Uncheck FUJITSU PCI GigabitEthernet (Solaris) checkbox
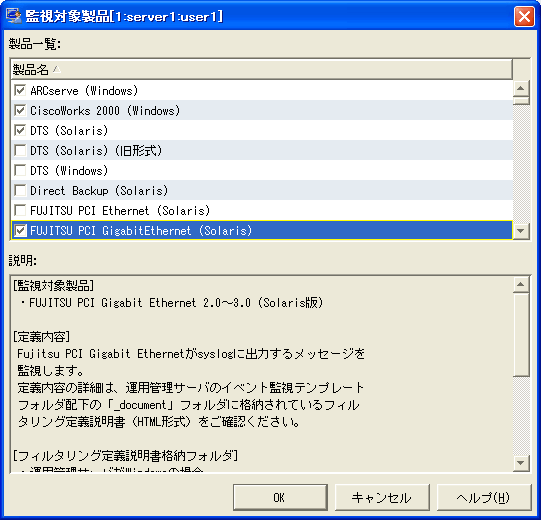The width and height of the screenshot is (541, 520). (x=20, y=230)
